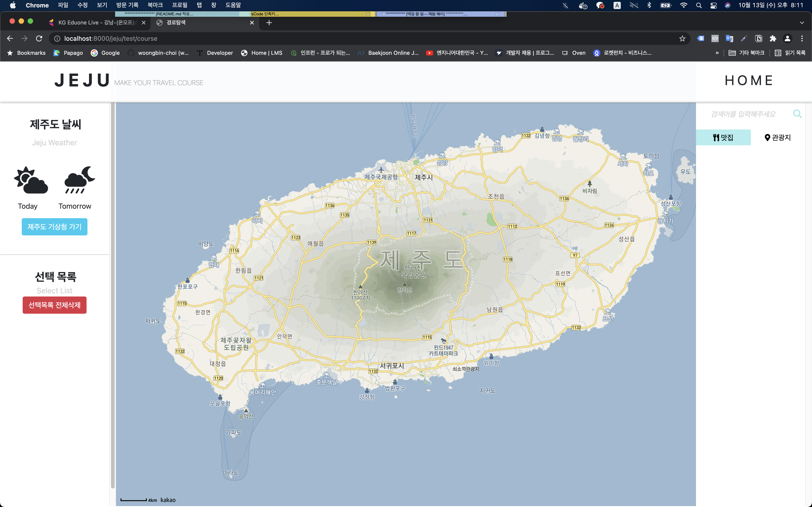Expand the tab search dropdown arrow

802,23
